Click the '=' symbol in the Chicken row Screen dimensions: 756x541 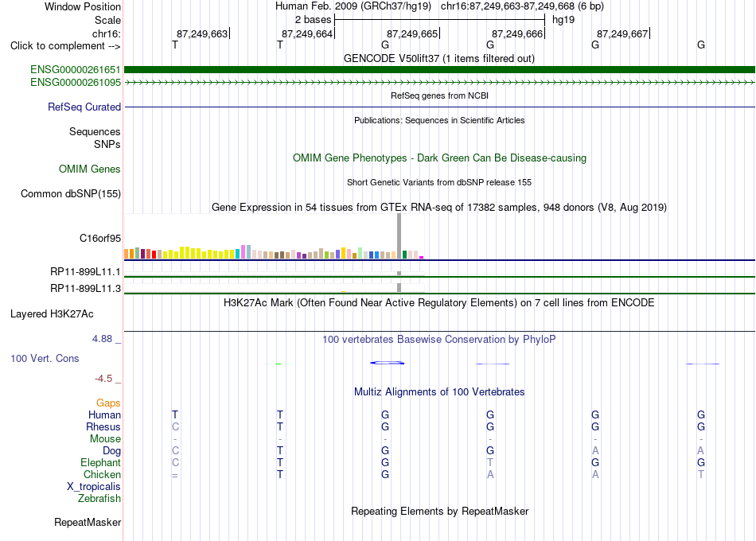click(175, 476)
